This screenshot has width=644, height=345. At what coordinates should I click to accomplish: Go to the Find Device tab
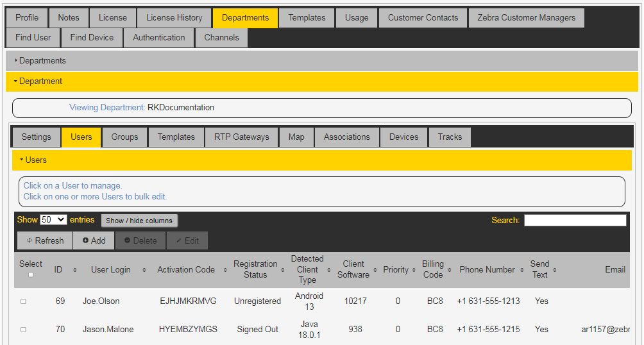[92, 37]
